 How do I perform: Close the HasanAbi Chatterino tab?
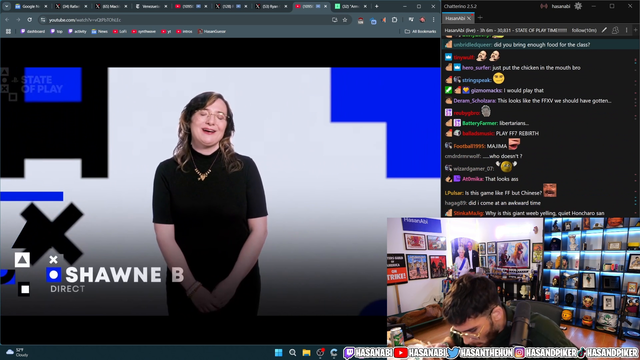[x=469, y=18]
